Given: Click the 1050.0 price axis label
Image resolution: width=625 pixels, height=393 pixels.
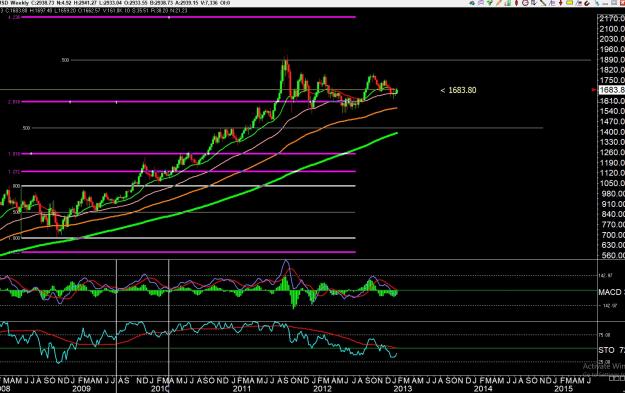Looking at the screenshot, I should coord(612,183).
